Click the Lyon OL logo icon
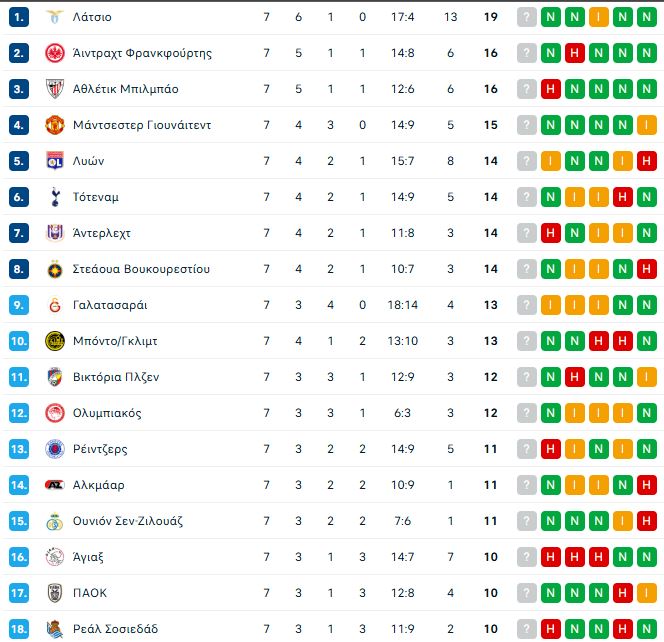664x642 pixels. (55, 161)
